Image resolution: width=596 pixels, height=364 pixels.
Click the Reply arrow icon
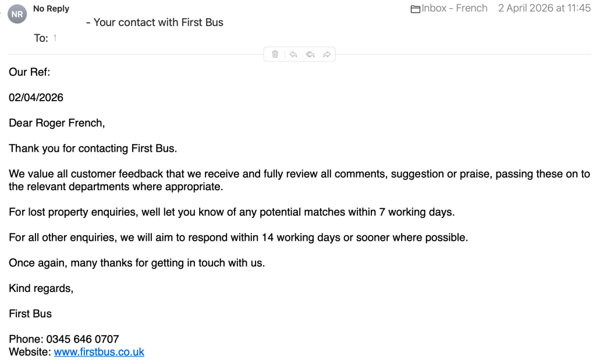tap(293, 54)
